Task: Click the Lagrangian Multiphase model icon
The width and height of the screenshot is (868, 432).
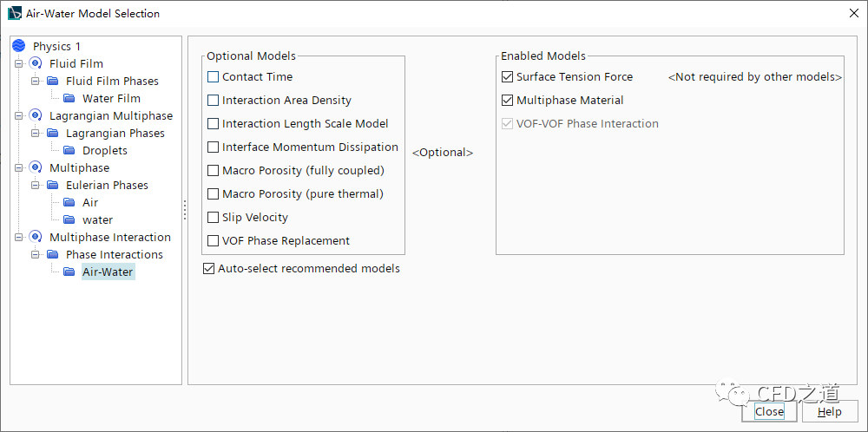Action: (36, 115)
